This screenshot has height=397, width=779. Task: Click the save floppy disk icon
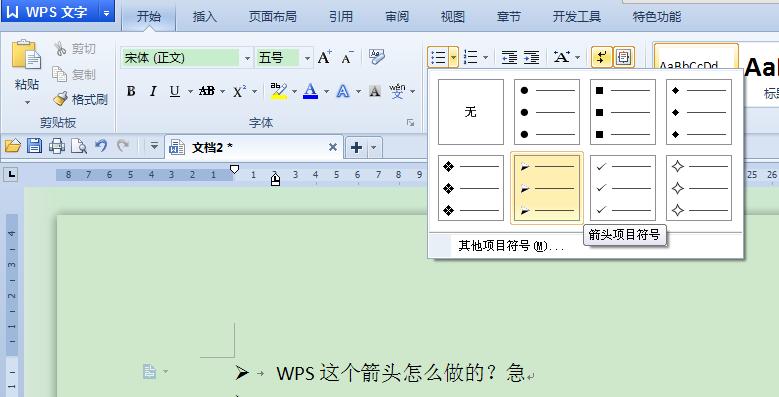click(34, 146)
